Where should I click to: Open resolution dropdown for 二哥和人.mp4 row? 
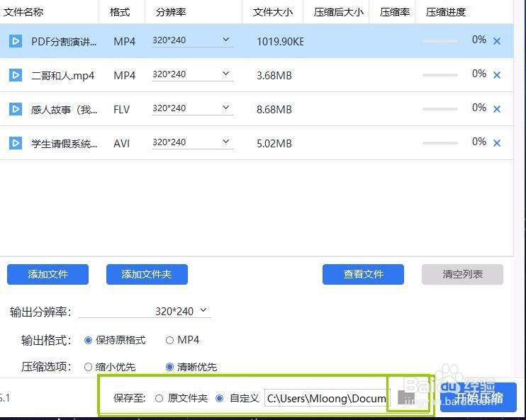[x=193, y=74]
